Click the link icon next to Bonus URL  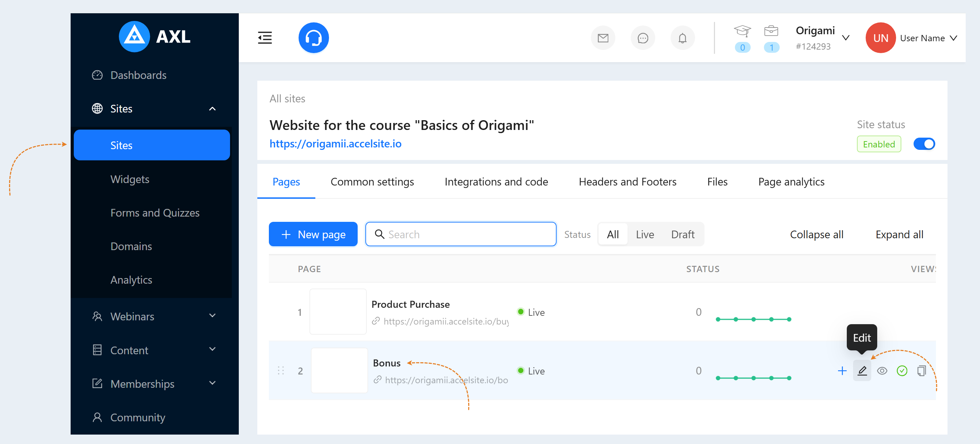pos(377,380)
